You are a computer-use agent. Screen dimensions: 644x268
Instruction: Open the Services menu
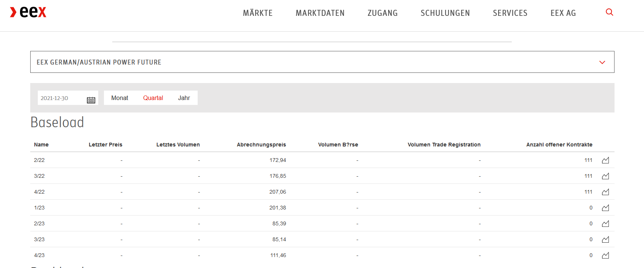[510, 13]
